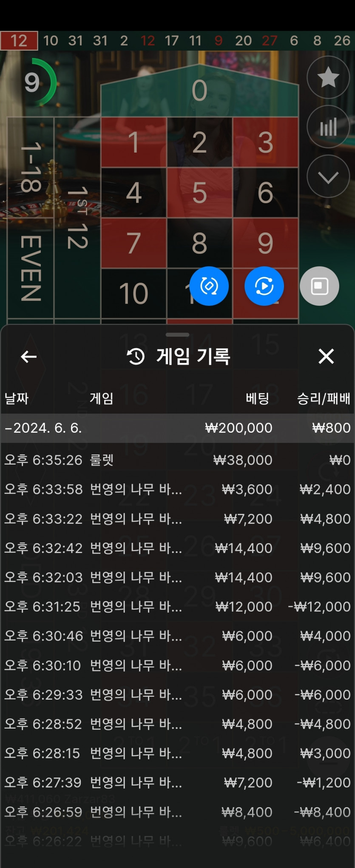This screenshot has width=355, height=868.
Task: Open the 오후 6:32:42 game record
Action: (x=177, y=548)
